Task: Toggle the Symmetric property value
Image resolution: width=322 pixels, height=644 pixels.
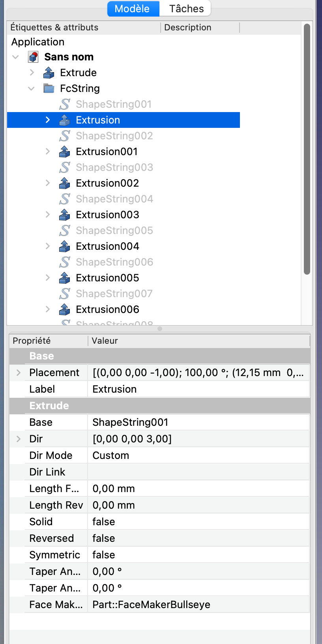Action: [x=198, y=555]
